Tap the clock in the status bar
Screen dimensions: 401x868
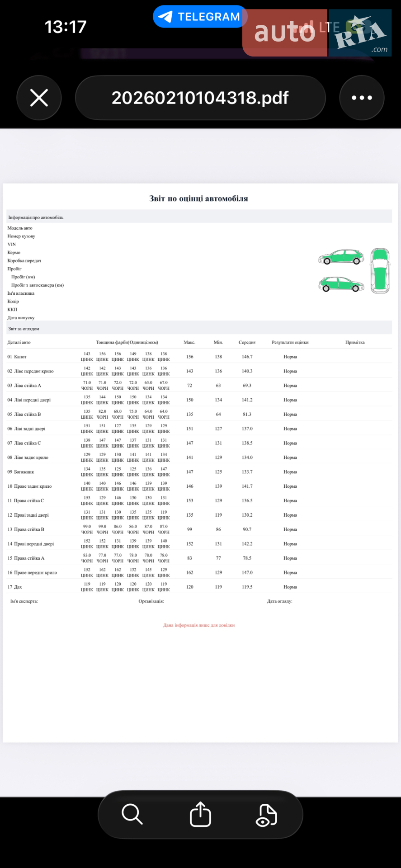[x=66, y=27]
